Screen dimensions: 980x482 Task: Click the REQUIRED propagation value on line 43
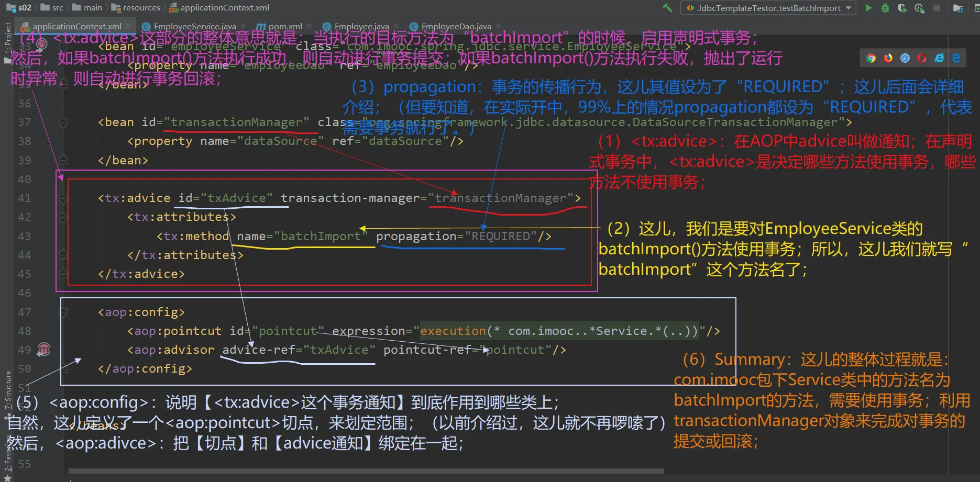tap(501, 236)
